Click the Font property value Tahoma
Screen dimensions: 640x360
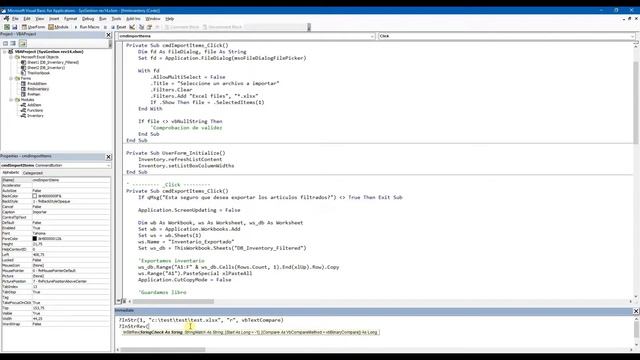(71, 233)
